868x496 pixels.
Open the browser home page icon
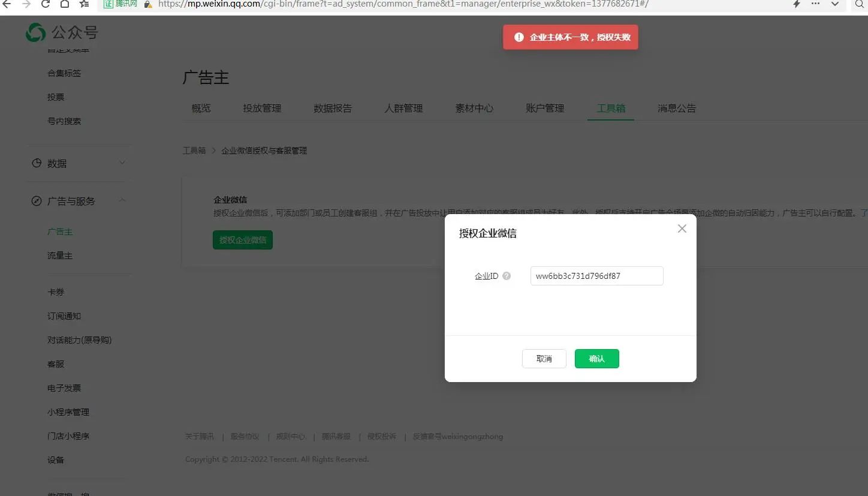pyautogui.click(x=65, y=4)
